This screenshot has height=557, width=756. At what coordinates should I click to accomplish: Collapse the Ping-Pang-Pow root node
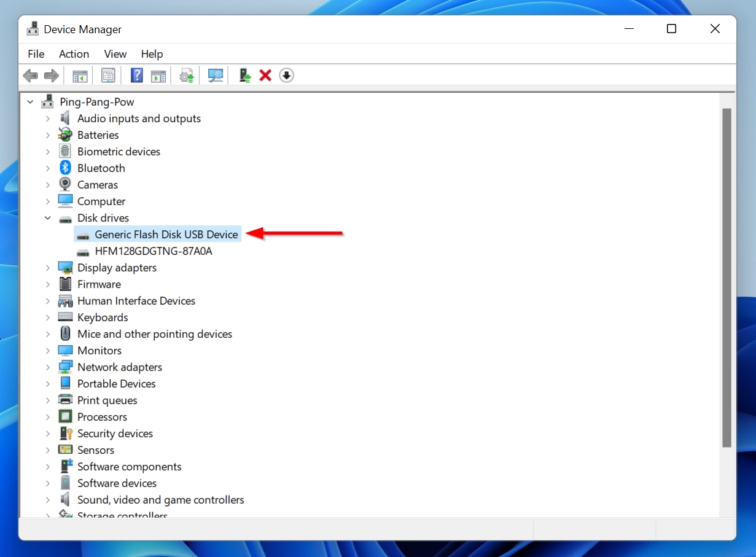click(x=31, y=102)
